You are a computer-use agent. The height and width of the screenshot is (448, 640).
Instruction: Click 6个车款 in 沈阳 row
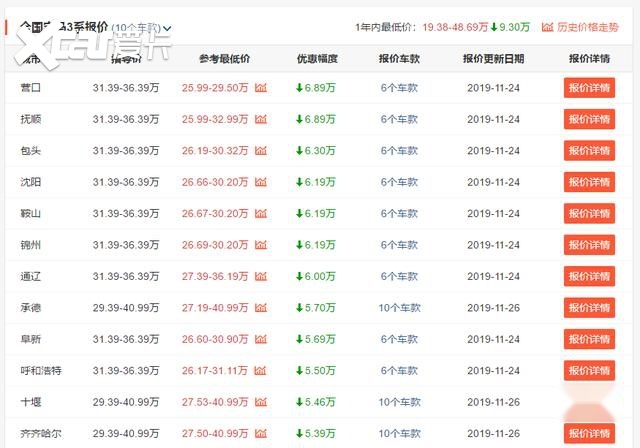tap(399, 182)
